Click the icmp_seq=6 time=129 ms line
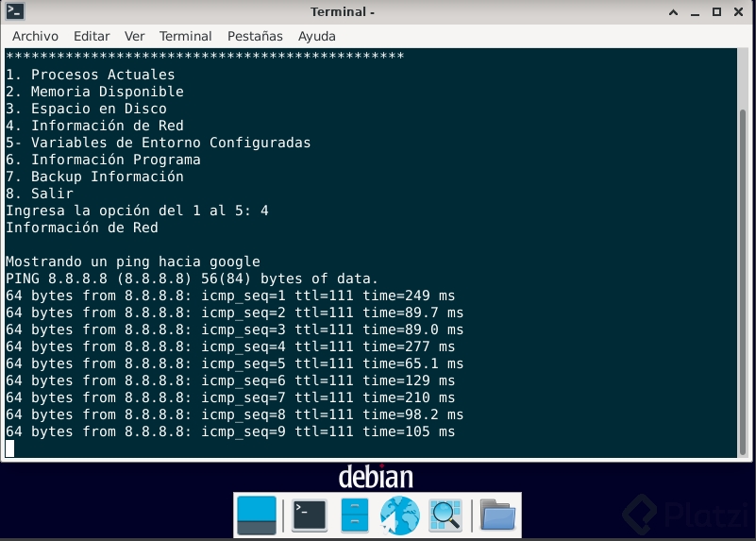Viewport: 756px width, 541px height. pyautogui.click(x=230, y=380)
